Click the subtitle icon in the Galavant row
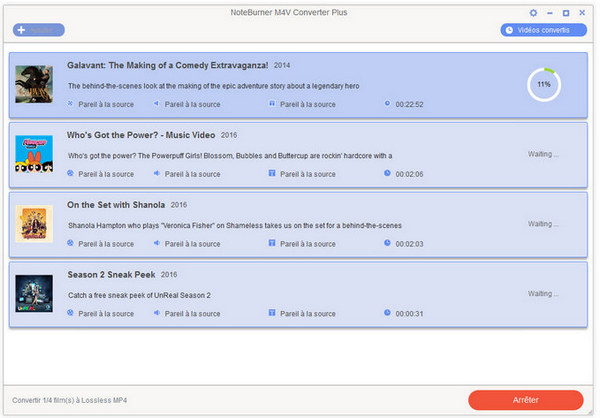This screenshot has height=418, width=600. pos(272,103)
